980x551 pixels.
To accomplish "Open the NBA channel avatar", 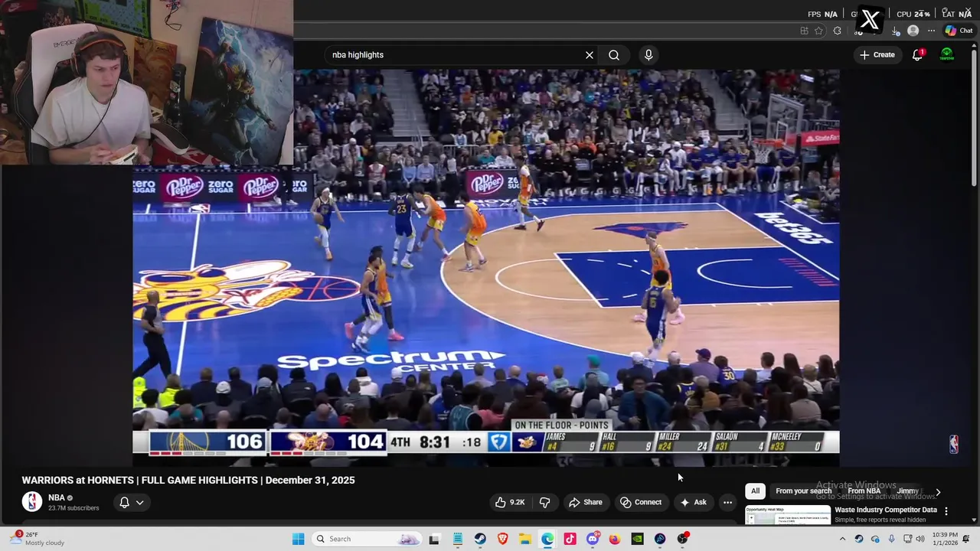I will click(x=32, y=502).
